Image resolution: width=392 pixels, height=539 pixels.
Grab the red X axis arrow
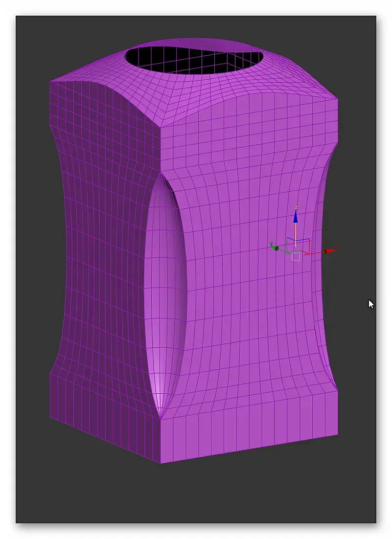(x=330, y=251)
